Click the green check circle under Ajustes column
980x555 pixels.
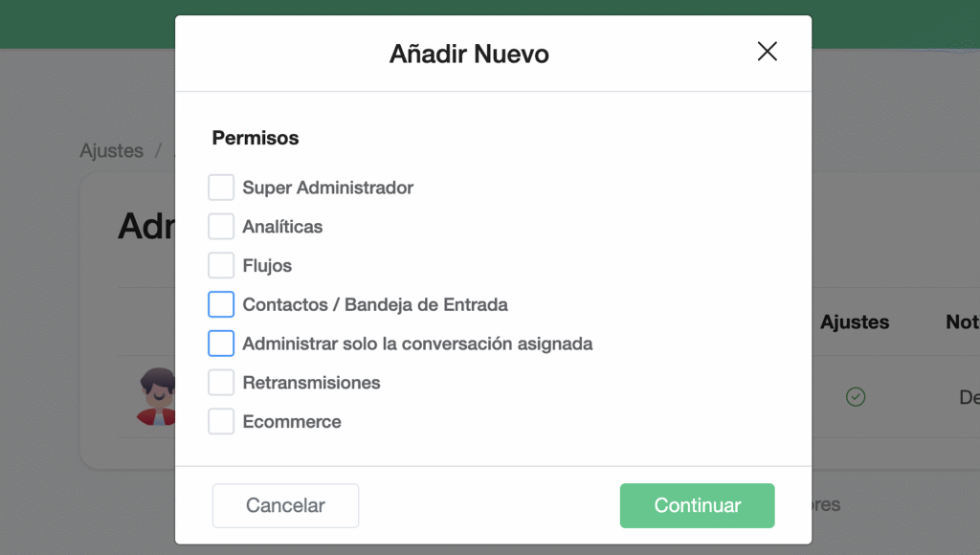856,396
